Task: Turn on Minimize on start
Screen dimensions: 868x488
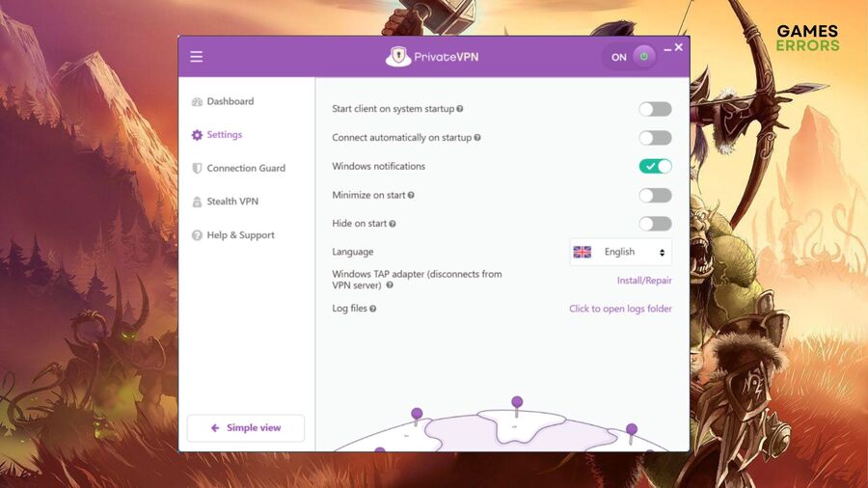Action: (656, 196)
